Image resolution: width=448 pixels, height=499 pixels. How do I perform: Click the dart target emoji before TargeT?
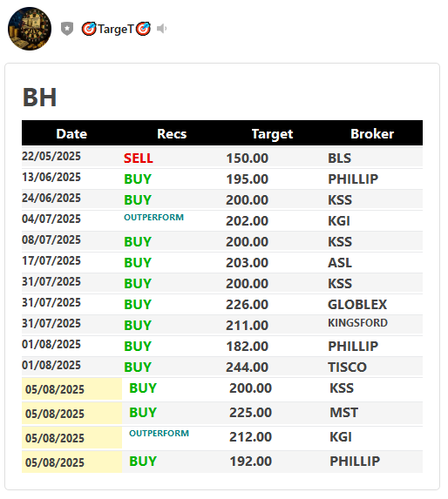[x=89, y=29]
